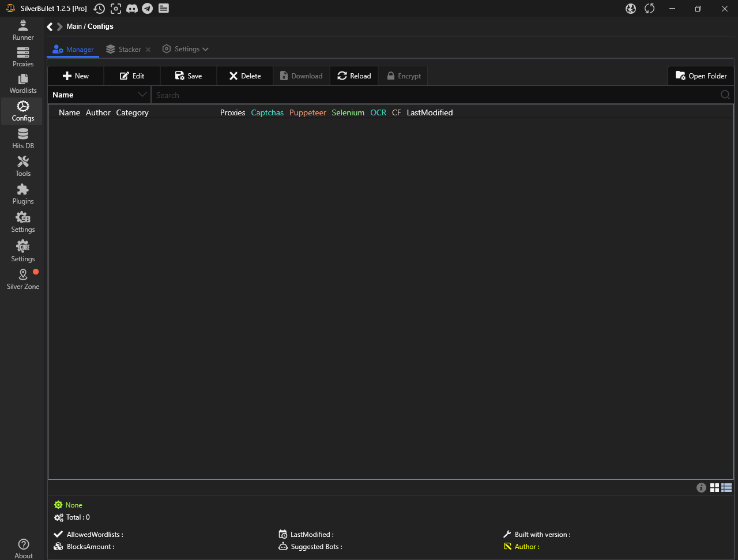The height and width of the screenshot is (560, 738).
Task: Open the Silver Zone section
Action: coord(23,280)
